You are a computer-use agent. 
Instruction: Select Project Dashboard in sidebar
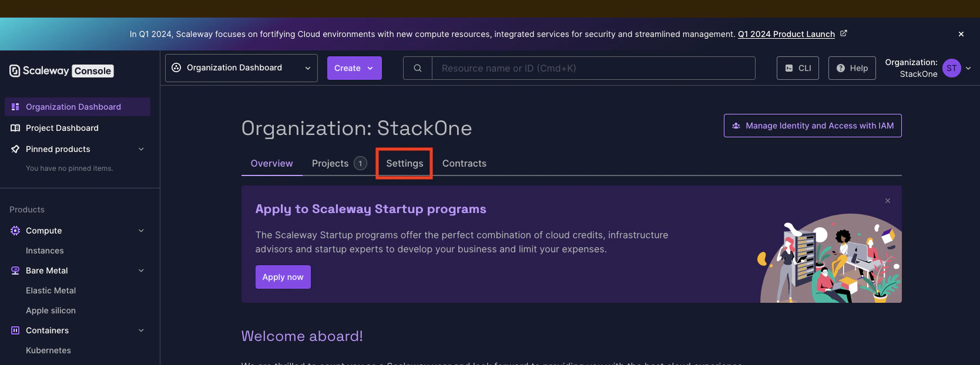78,128
